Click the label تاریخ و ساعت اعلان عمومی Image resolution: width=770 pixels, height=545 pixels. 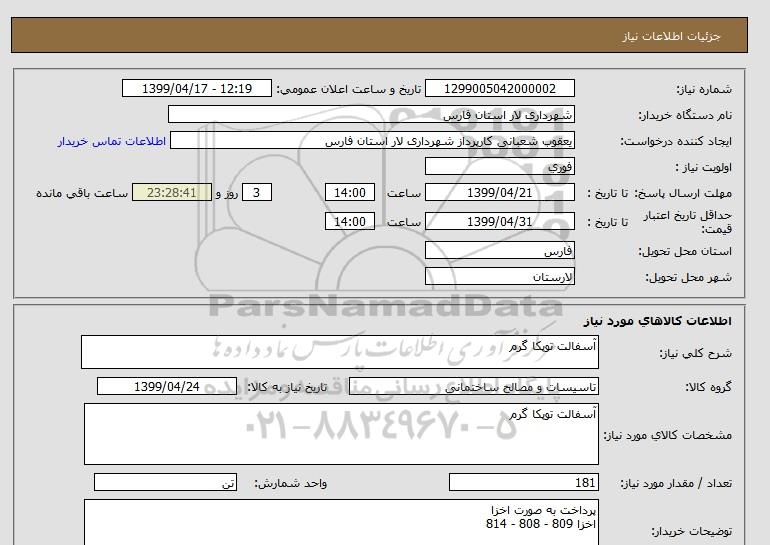click(349, 89)
